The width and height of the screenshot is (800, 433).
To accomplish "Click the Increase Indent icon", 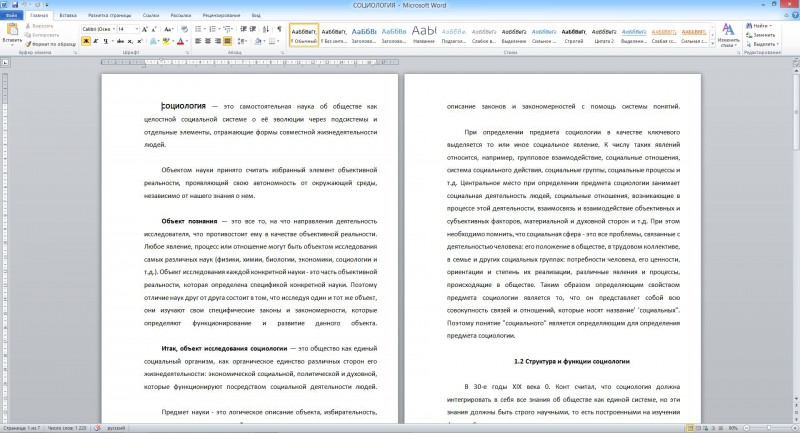I will pos(253,29).
